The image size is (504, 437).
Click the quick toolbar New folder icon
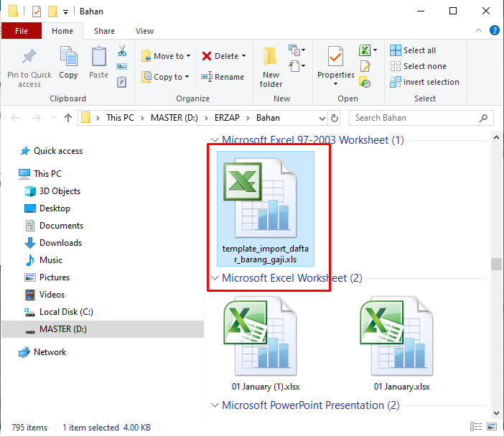pos(52,11)
